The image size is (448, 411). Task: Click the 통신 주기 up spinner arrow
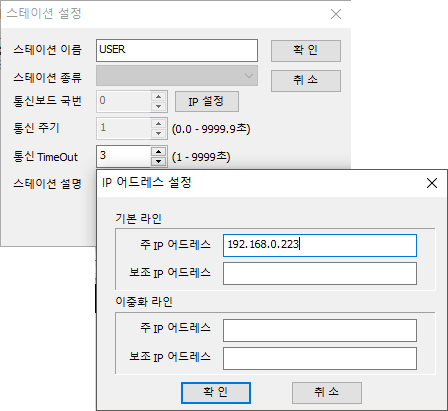click(x=158, y=124)
